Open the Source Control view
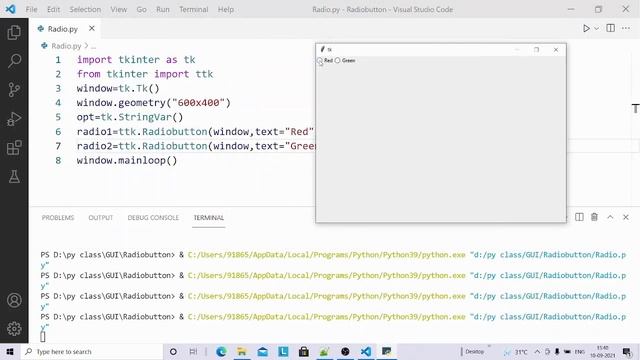Image resolution: width=640 pixels, height=360 pixels. (x=14, y=90)
